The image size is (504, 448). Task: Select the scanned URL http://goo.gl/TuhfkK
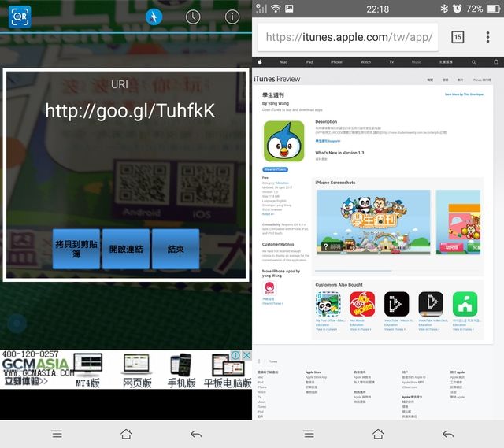[130, 111]
